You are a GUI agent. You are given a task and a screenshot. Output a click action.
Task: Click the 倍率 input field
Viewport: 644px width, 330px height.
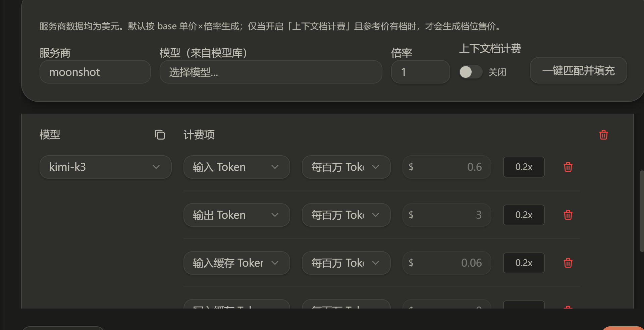pyautogui.click(x=420, y=72)
